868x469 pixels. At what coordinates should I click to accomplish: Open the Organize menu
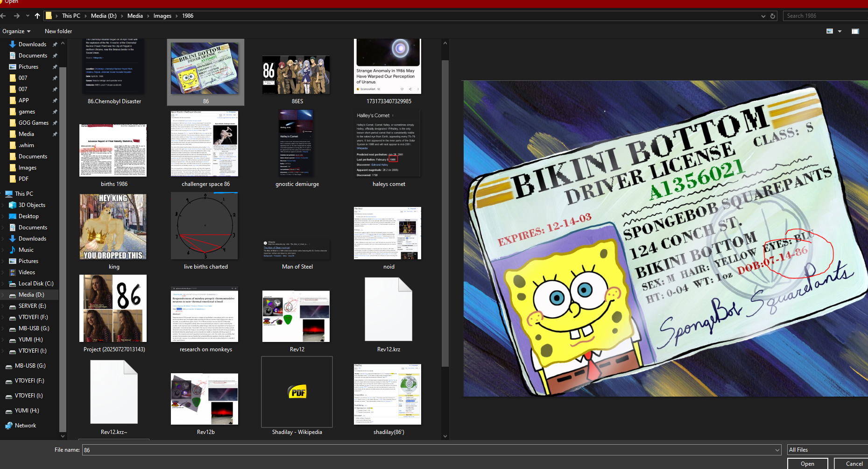click(16, 31)
